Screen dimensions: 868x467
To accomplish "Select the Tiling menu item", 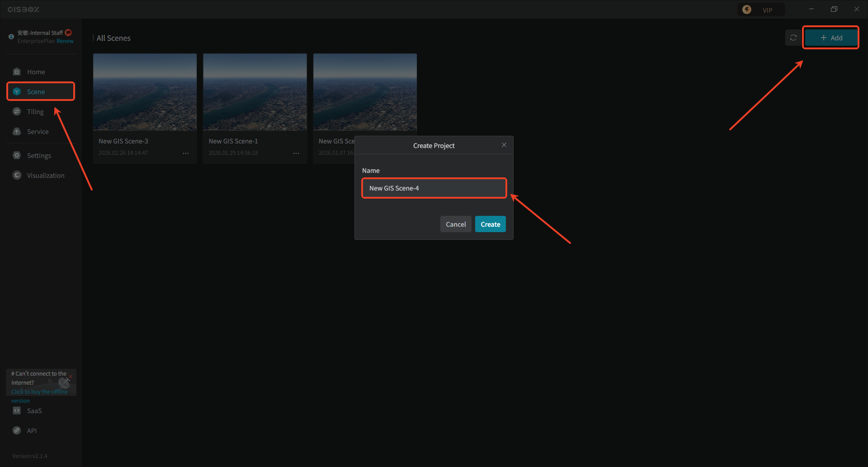I will pos(35,112).
